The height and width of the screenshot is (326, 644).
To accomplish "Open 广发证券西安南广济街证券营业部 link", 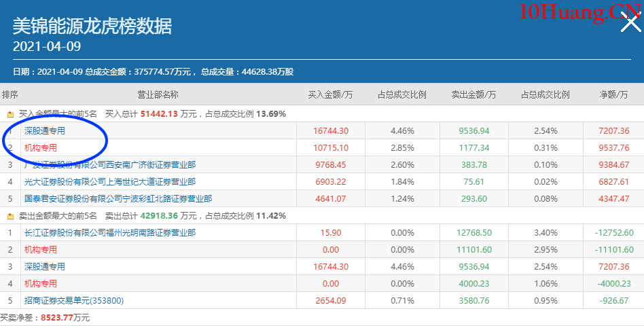I will coord(109,165).
